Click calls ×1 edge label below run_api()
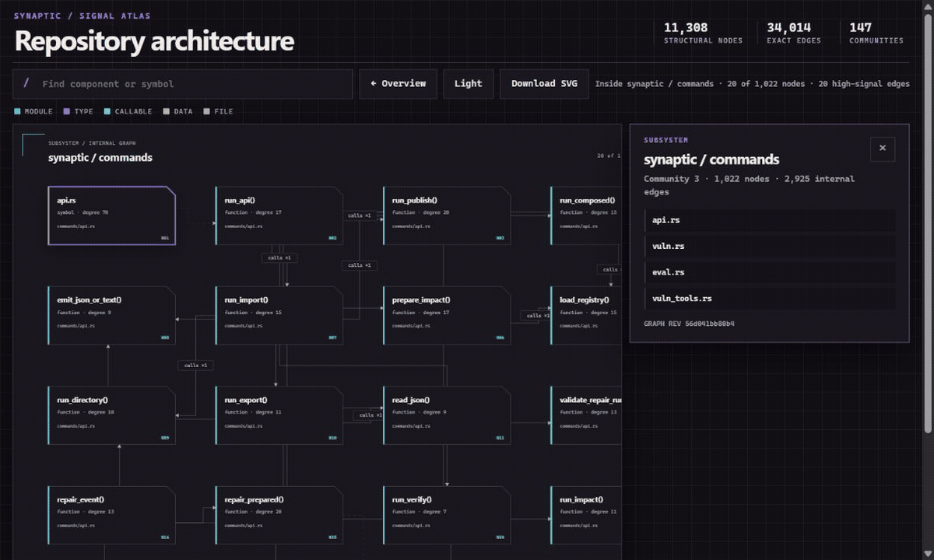934x560 pixels. pyautogui.click(x=279, y=257)
